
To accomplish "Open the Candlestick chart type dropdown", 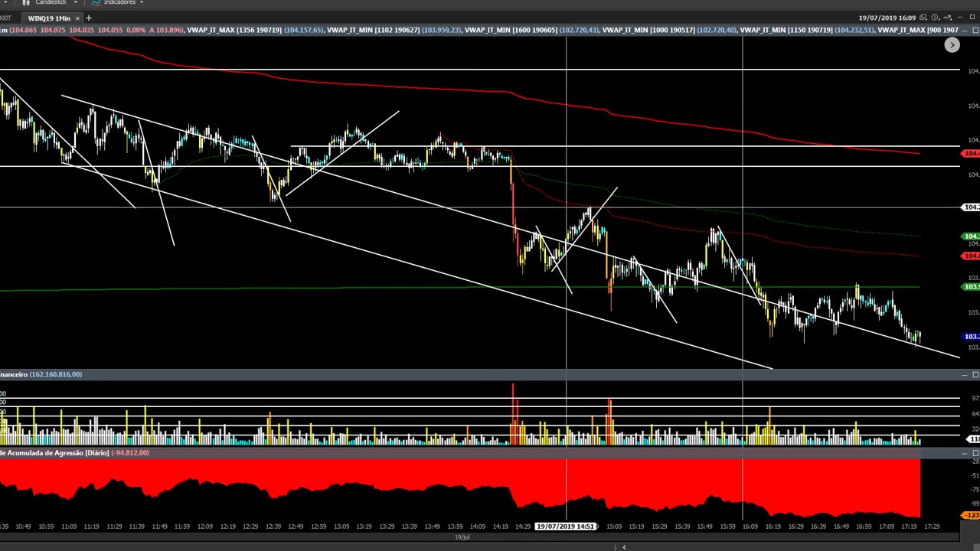I will (x=75, y=2).
